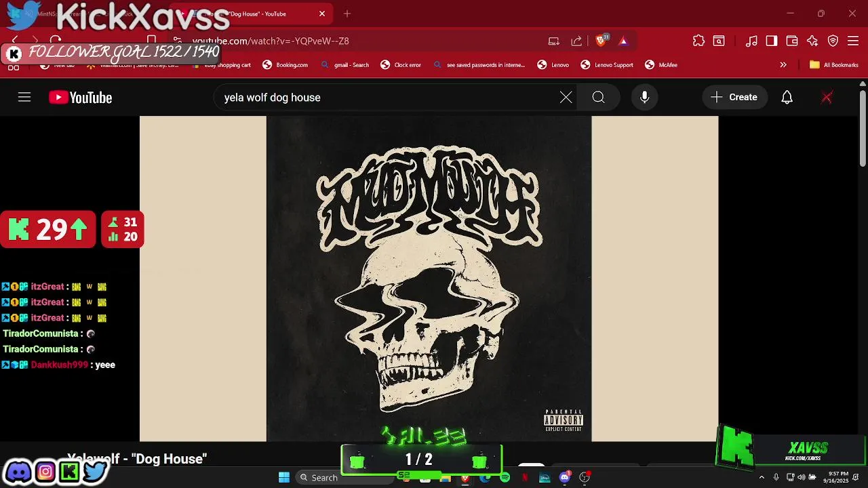Open the Windows Start menu
This screenshot has width=868, height=488.
(x=284, y=477)
